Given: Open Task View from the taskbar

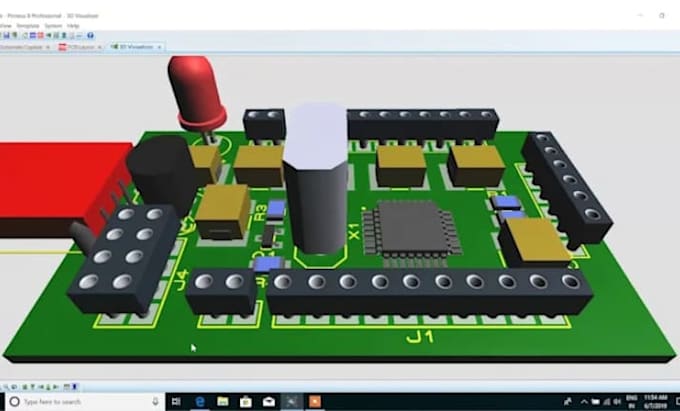Looking at the screenshot, I should click(x=176, y=402).
